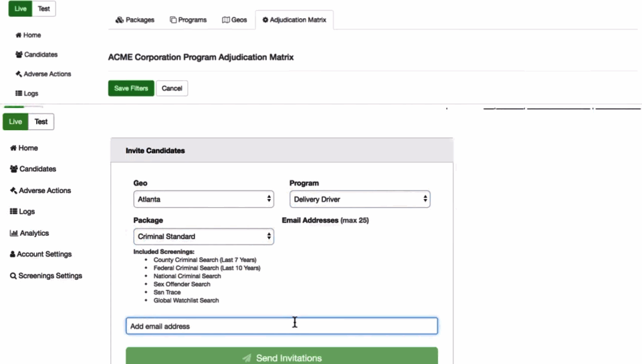Click the Home house icon in lower sidebar
This screenshot has width=642, height=364.
point(13,148)
